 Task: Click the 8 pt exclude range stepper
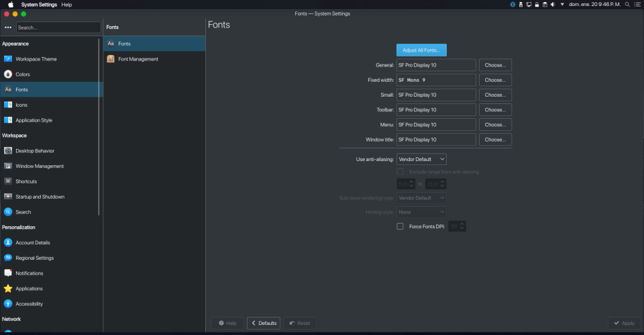pos(407,184)
